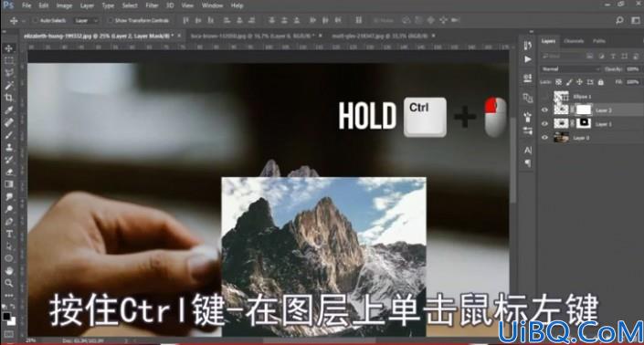
Task: Select the Brush tool
Action: (x=8, y=134)
